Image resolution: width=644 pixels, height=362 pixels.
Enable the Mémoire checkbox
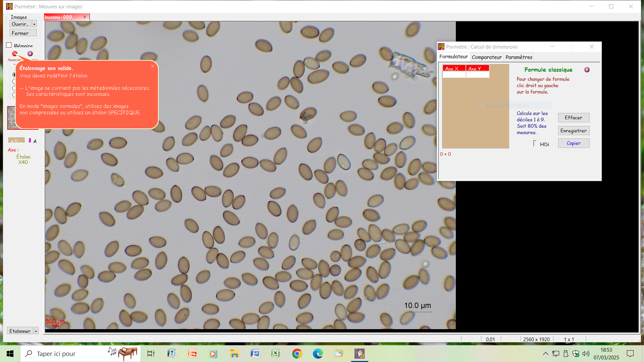click(x=9, y=45)
